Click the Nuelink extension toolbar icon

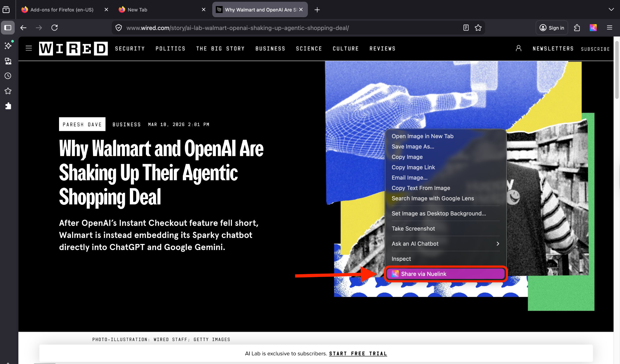tap(593, 28)
